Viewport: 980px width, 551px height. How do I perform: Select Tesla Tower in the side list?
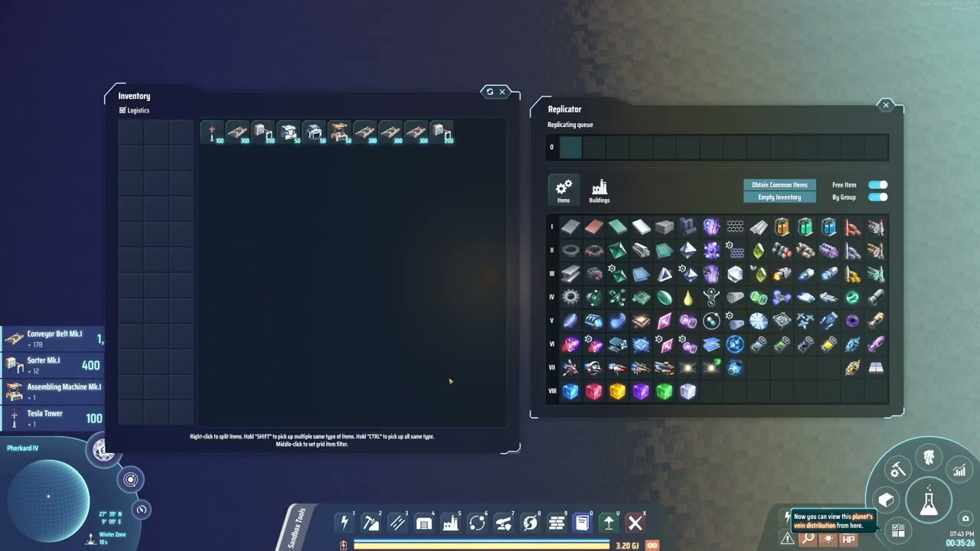coord(52,418)
